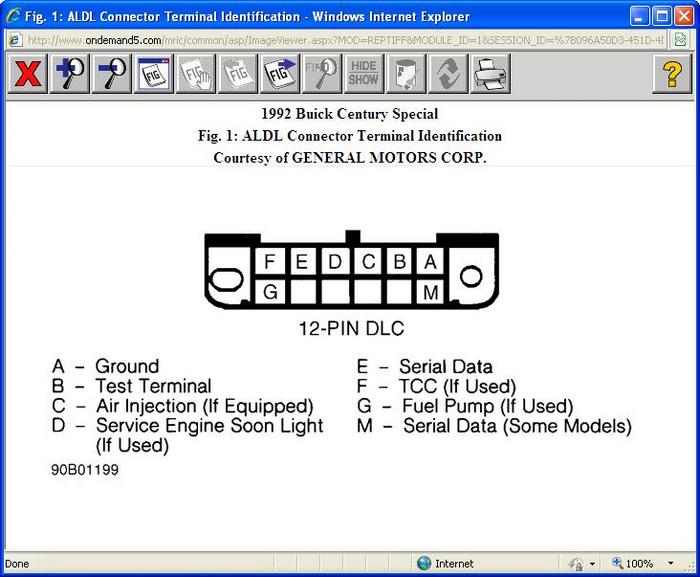Open the zoom level dropdown arrow
700x577 pixels.
tap(671, 563)
